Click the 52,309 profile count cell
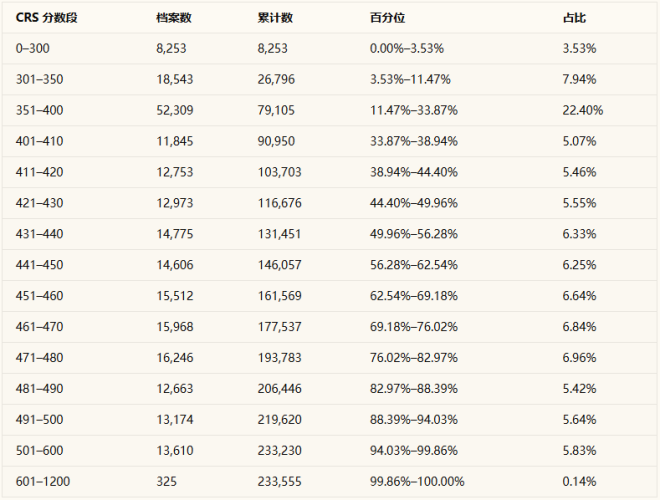 coord(175,110)
